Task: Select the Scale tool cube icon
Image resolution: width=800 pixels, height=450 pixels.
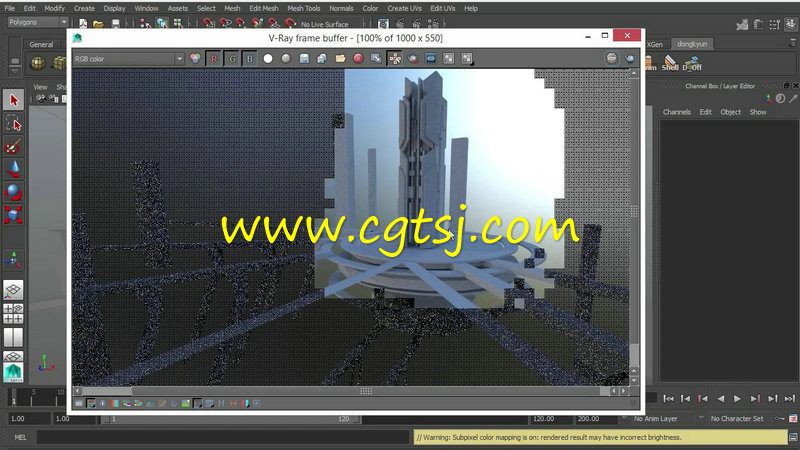Action: tap(13, 215)
